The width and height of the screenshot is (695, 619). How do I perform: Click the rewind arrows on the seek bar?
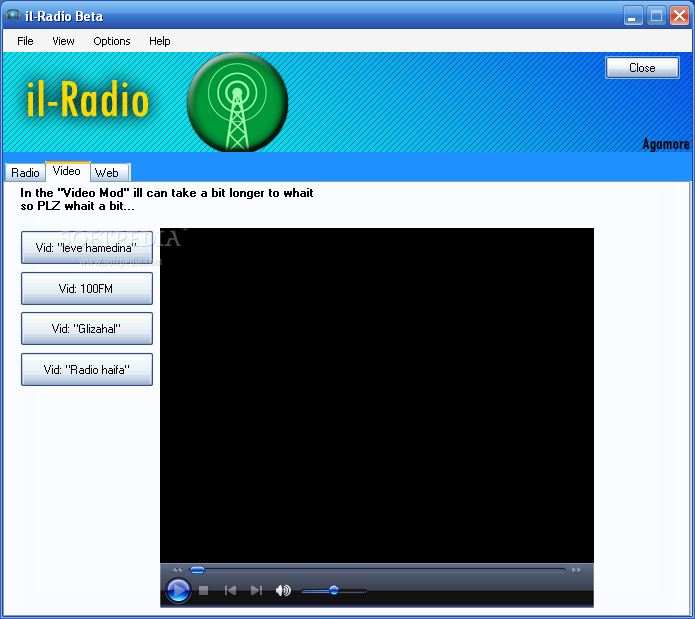click(177, 570)
